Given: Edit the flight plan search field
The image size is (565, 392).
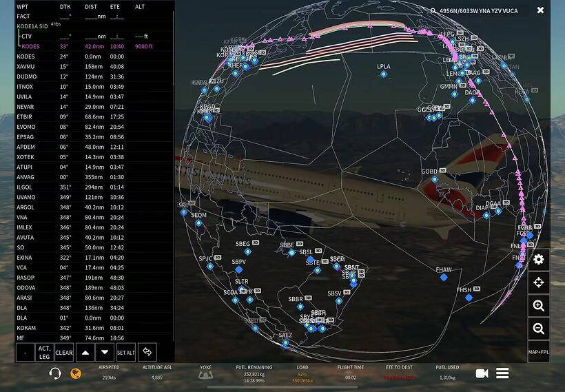Looking at the screenshot, I should tap(478, 11).
